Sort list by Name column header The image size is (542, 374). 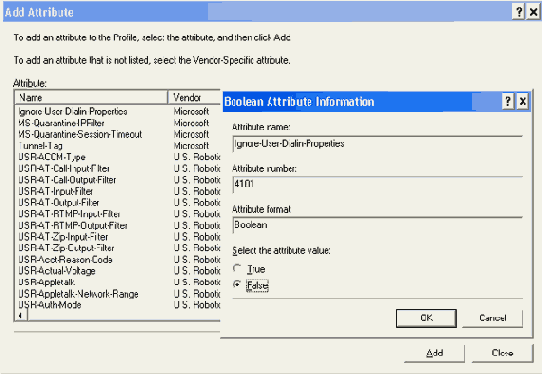pos(91,97)
